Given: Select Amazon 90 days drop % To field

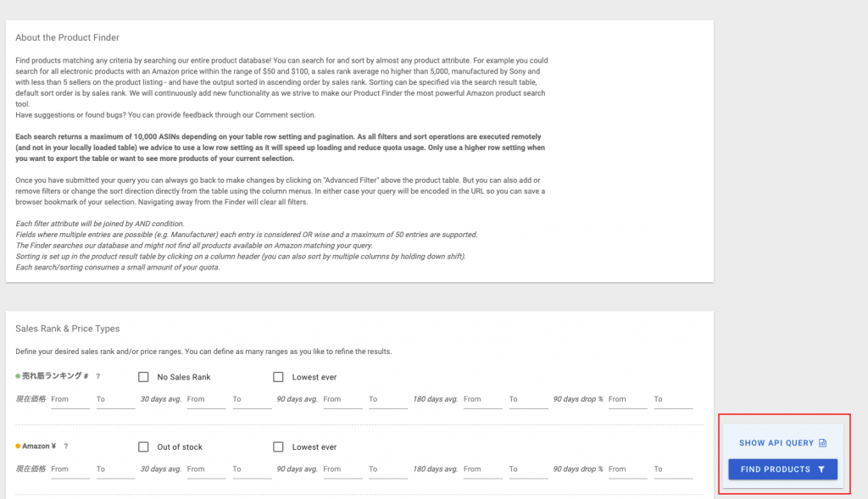Looking at the screenshot, I should pos(672,469).
